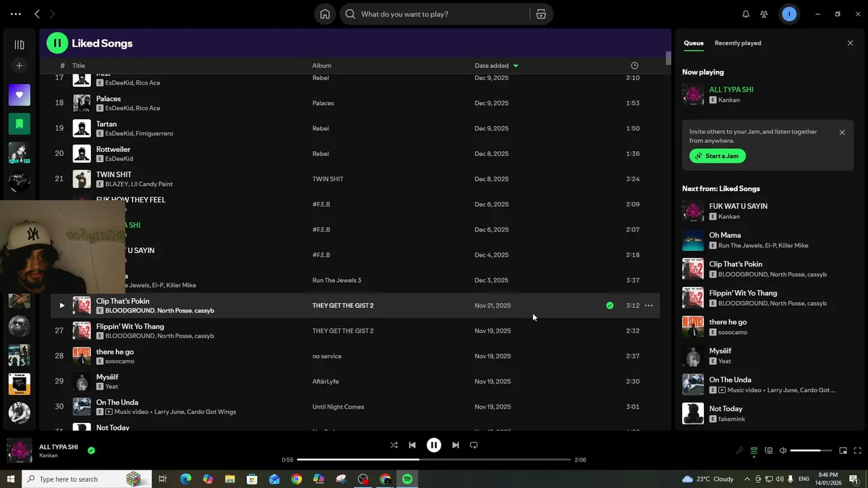Toggle the Queue panel icon
The image size is (868, 488).
pos(754,451)
